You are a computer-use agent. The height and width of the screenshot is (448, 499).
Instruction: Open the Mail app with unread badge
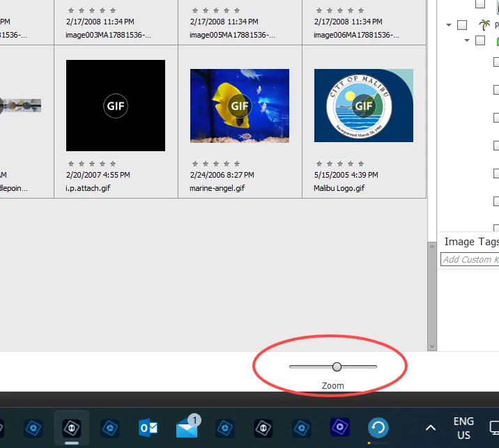coord(187,427)
